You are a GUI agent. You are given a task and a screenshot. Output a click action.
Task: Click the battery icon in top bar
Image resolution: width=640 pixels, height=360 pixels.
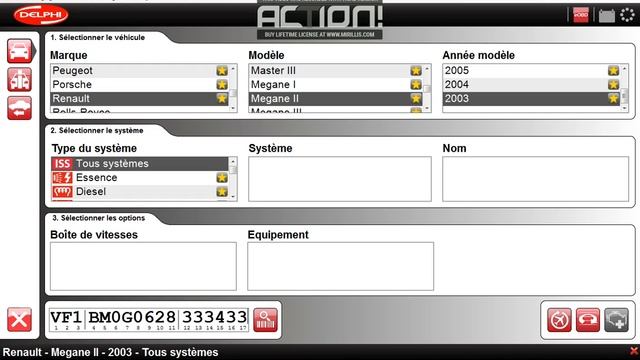pyautogui.click(x=607, y=16)
